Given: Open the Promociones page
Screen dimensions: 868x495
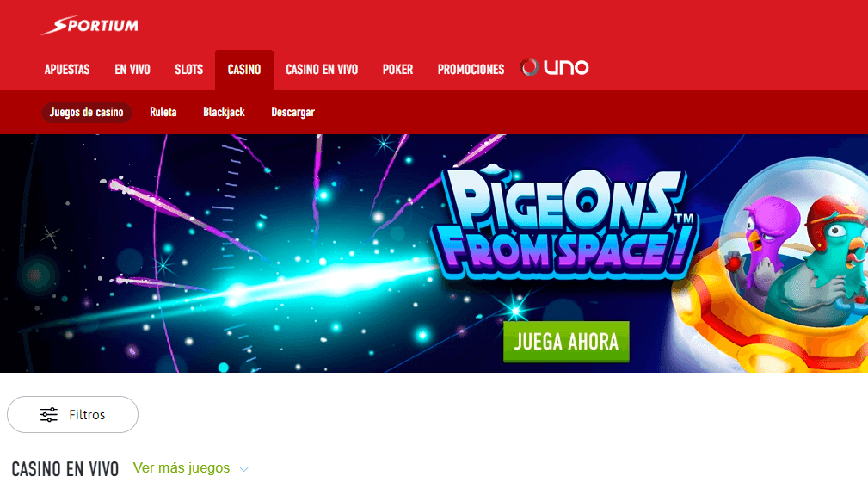Looking at the screenshot, I should point(471,70).
